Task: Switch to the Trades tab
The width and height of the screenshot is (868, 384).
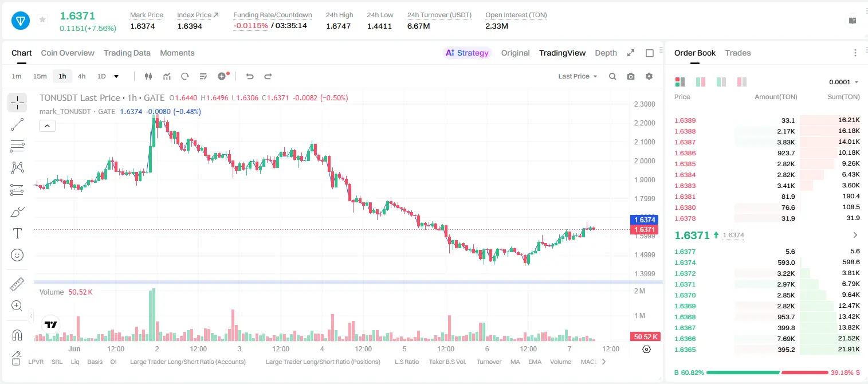Action: [737, 53]
